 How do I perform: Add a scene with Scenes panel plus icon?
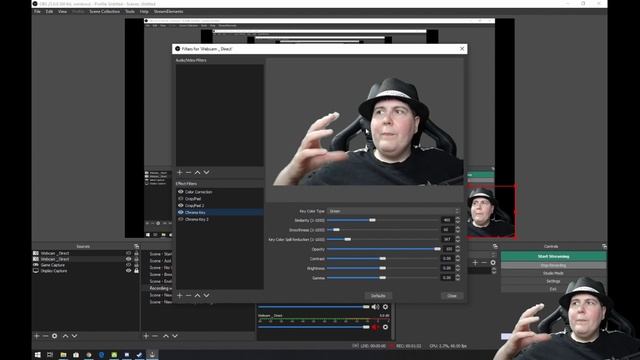pos(146,336)
